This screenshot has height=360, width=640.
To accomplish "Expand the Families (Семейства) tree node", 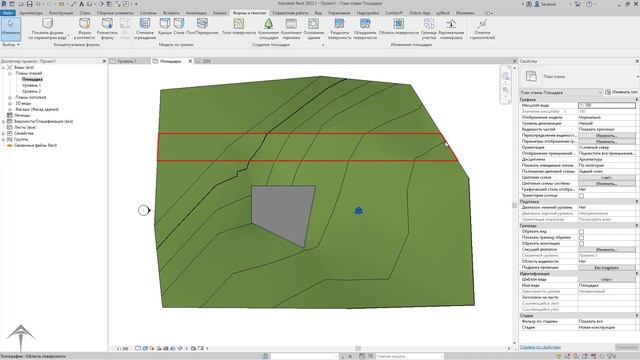I will pyautogui.click(x=3, y=133).
